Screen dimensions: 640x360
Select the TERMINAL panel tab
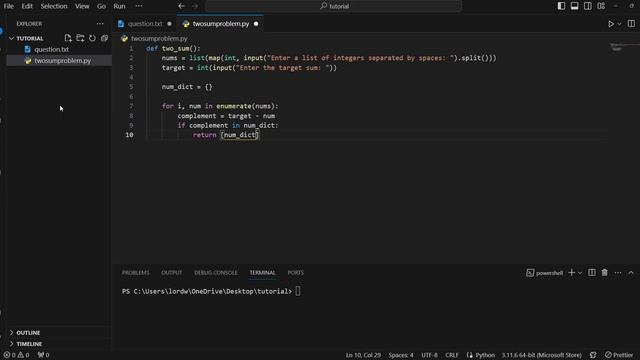pyautogui.click(x=262, y=273)
